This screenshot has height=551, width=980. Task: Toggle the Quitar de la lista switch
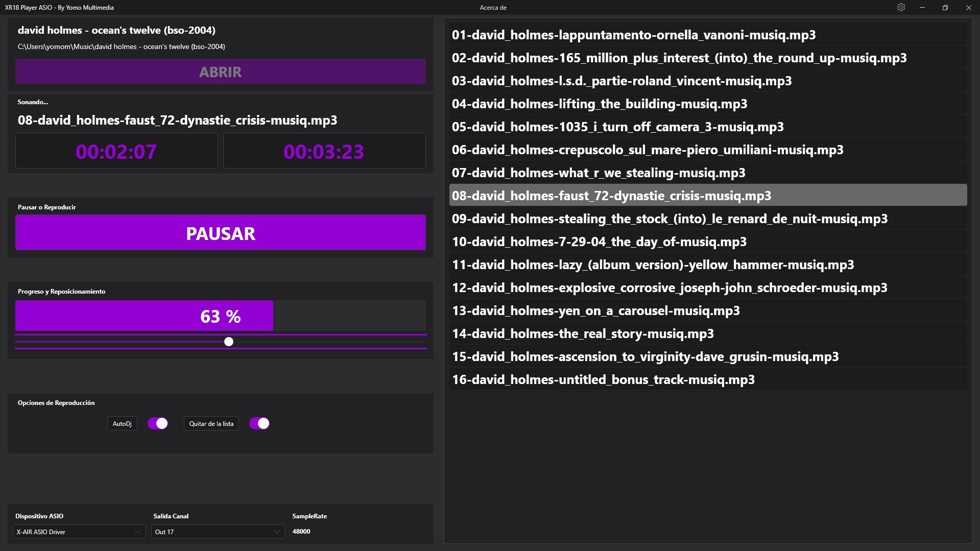click(x=259, y=423)
